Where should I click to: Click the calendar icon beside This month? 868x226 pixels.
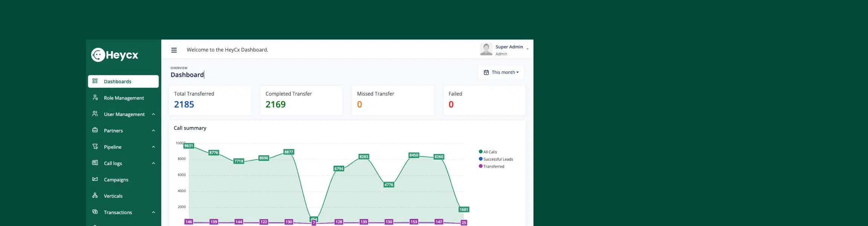coord(486,72)
